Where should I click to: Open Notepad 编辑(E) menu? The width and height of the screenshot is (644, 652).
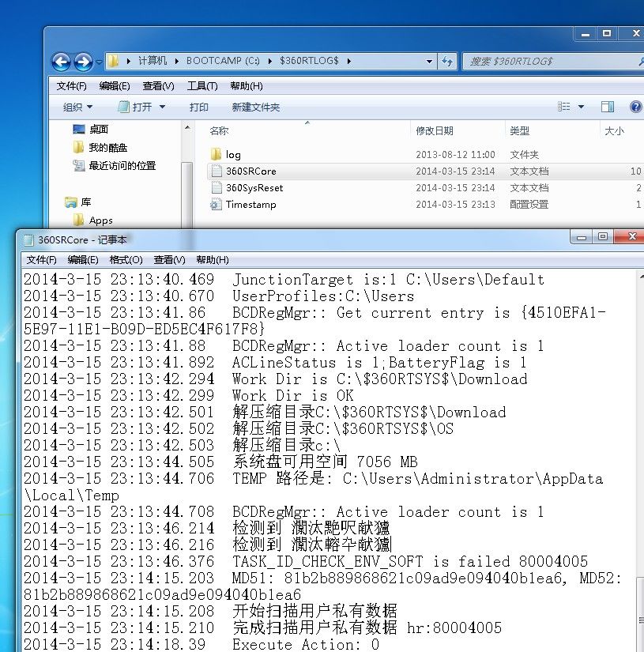tap(83, 260)
